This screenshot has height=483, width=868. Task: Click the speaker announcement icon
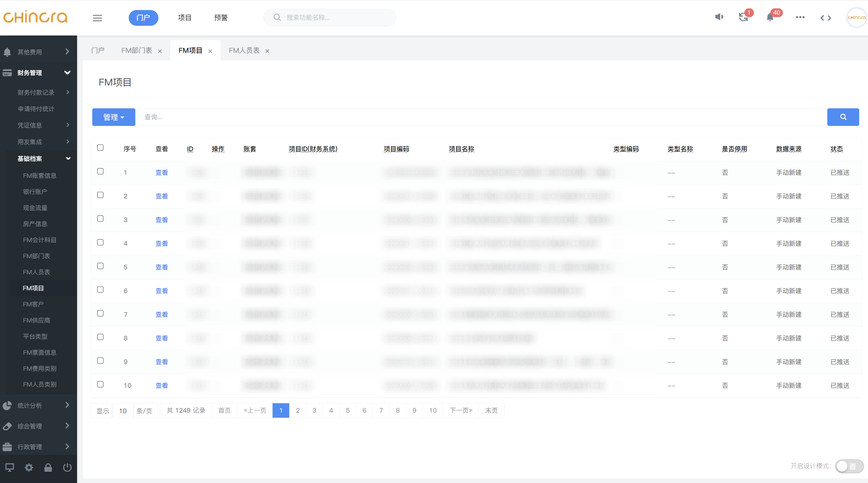[x=719, y=17]
